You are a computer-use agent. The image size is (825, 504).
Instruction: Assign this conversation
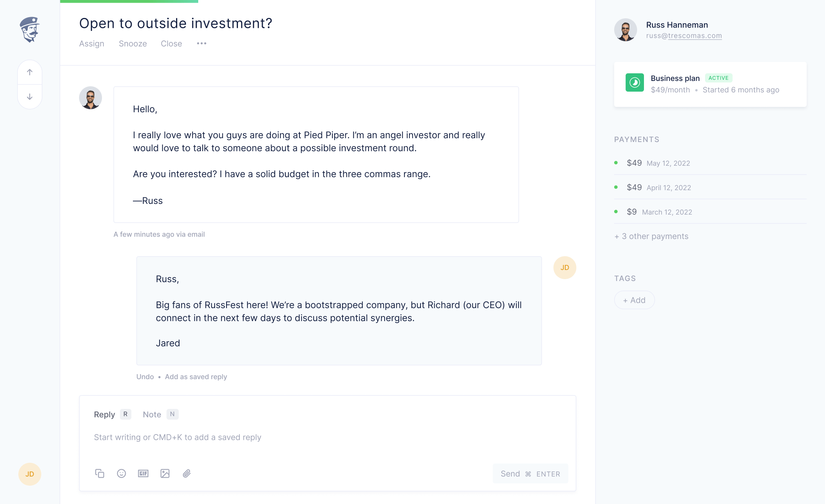click(x=92, y=44)
